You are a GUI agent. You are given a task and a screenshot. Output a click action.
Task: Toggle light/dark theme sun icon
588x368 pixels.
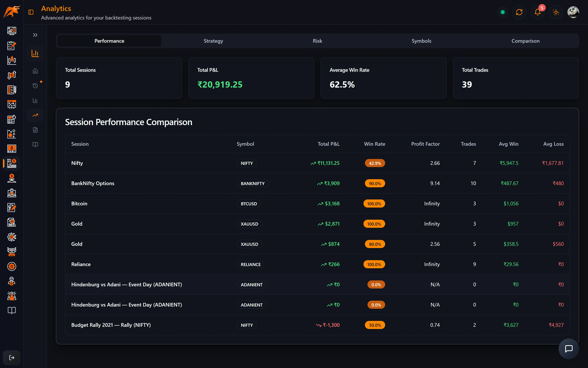click(556, 12)
